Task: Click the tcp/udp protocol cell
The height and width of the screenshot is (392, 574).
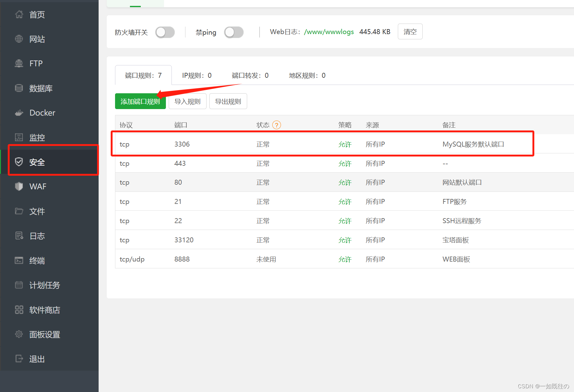Action: coord(132,259)
